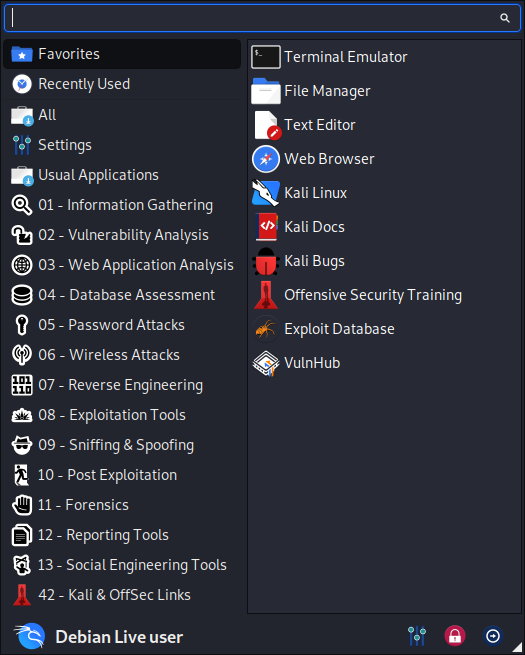Click the Information Gathering magnifier icon
This screenshot has width=525, height=655.
point(22,205)
